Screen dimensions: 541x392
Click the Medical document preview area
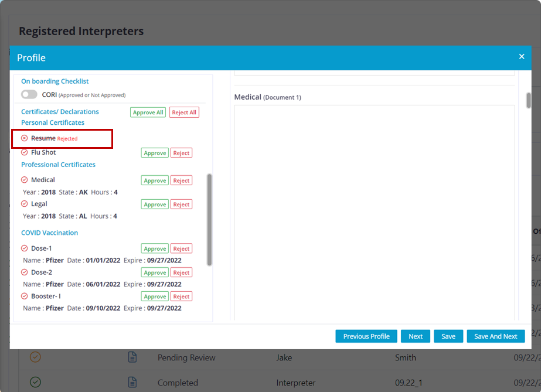click(374, 211)
